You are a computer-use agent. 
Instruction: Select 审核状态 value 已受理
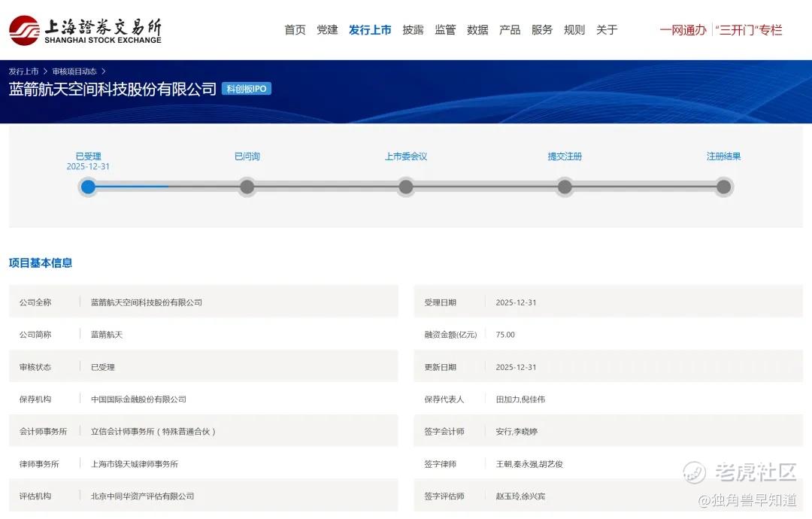coord(102,367)
